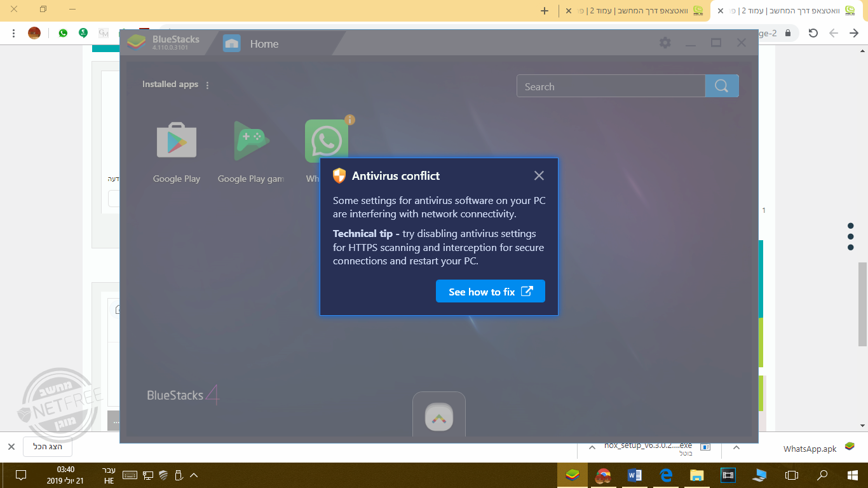Open Microsoft Edge from taskbar
Image resolution: width=868 pixels, height=488 pixels.
click(666, 475)
